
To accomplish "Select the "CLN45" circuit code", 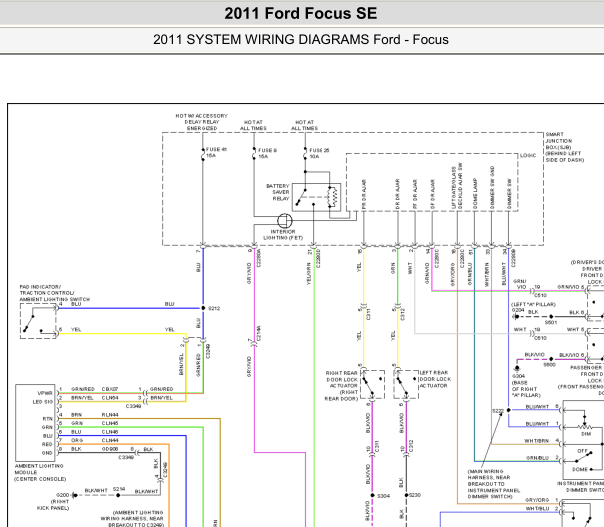I will coord(110,423).
